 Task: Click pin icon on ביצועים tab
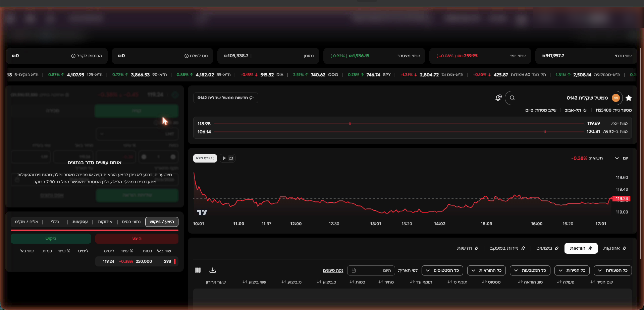[556, 248]
